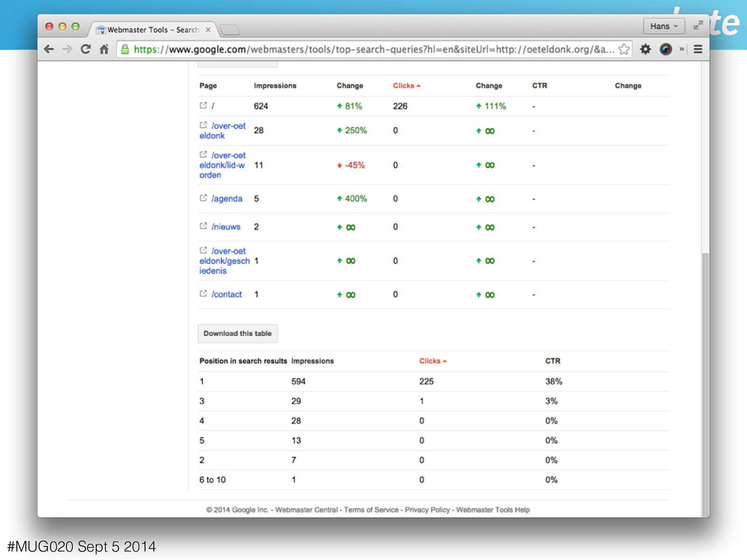Bookmark page with the star icon
The image size is (747, 560).
pos(624,49)
